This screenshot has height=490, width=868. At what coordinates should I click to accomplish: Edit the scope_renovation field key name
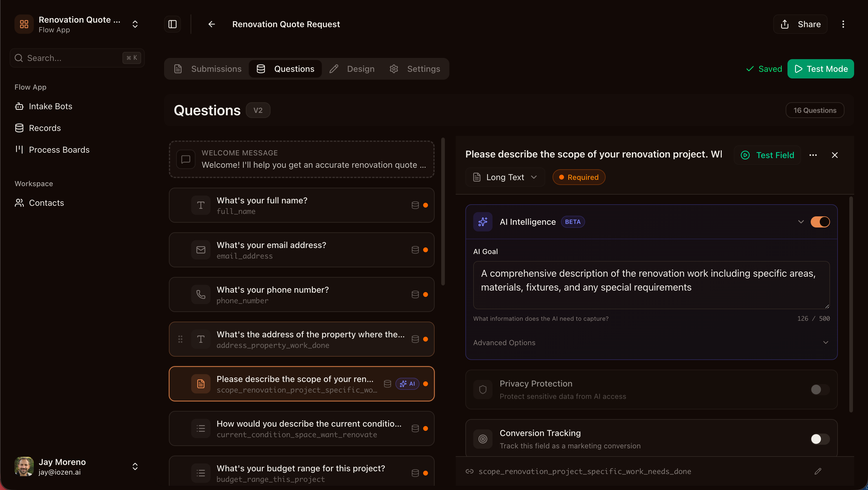pyautogui.click(x=819, y=471)
